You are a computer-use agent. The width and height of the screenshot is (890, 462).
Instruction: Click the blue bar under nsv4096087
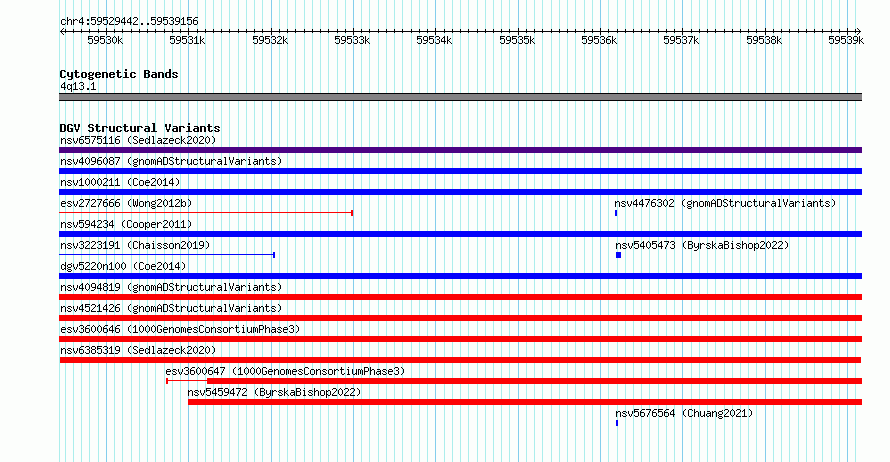460,171
